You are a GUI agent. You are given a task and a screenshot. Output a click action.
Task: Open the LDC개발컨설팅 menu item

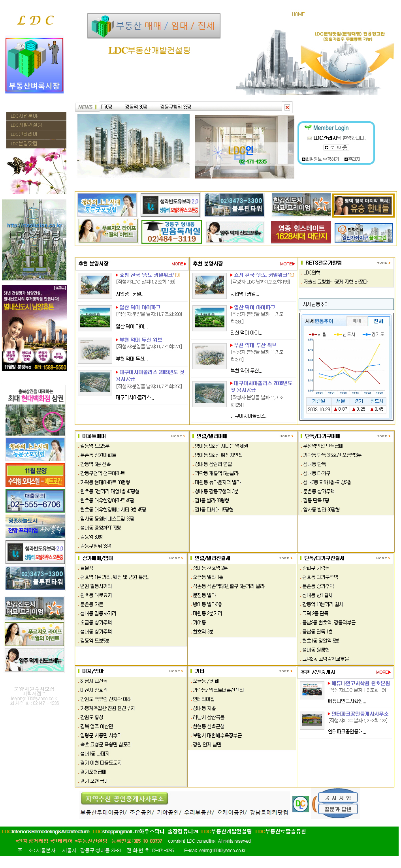(36, 125)
